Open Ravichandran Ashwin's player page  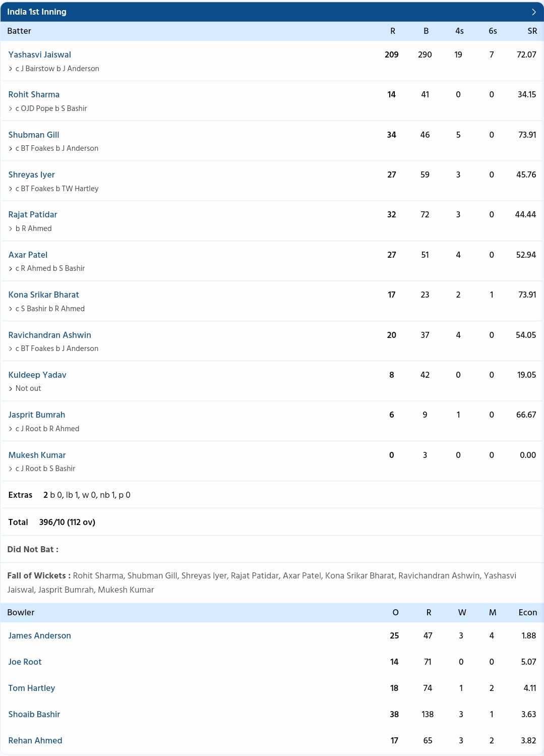tap(49, 335)
